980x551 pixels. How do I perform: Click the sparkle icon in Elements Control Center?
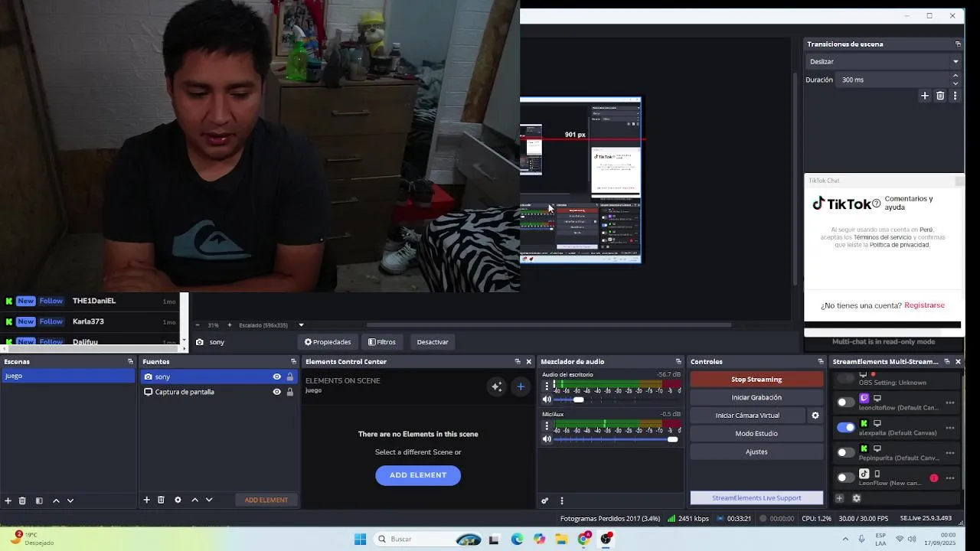[496, 386]
